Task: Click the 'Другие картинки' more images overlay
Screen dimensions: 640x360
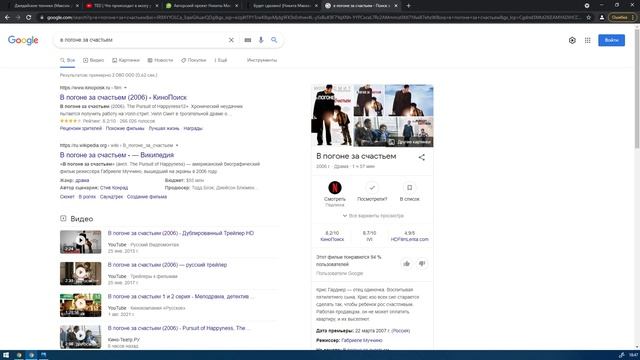Action: (x=409, y=142)
